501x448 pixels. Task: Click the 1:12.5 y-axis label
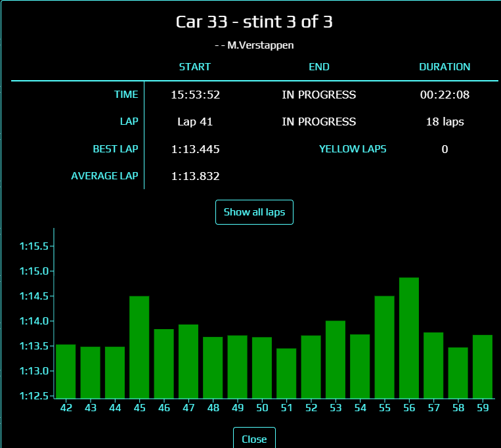[x=34, y=396]
